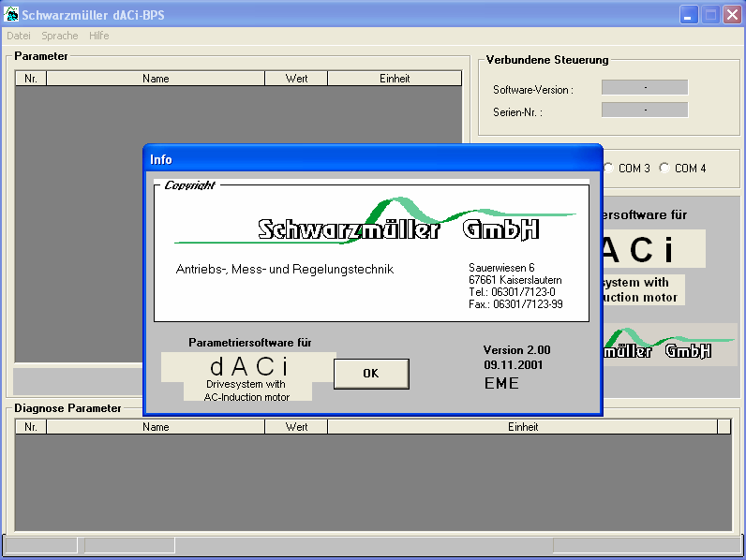Click the Schwarzmüller logo in main window
This screenshot has width=746, height=560.
tap(669, 345)
